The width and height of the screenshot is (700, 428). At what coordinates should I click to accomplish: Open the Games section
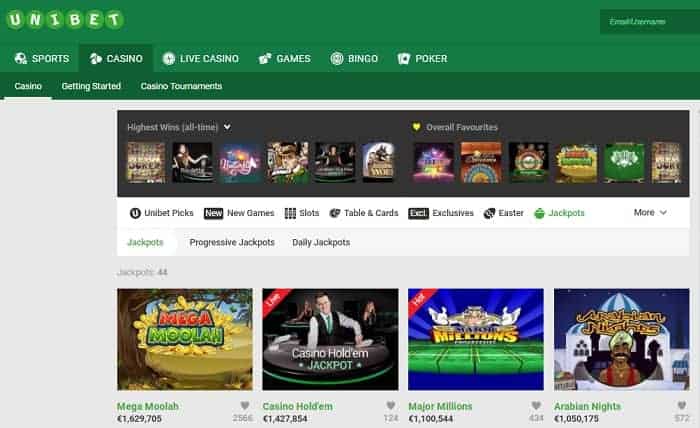pyautogui.click(x=284, y=58)
